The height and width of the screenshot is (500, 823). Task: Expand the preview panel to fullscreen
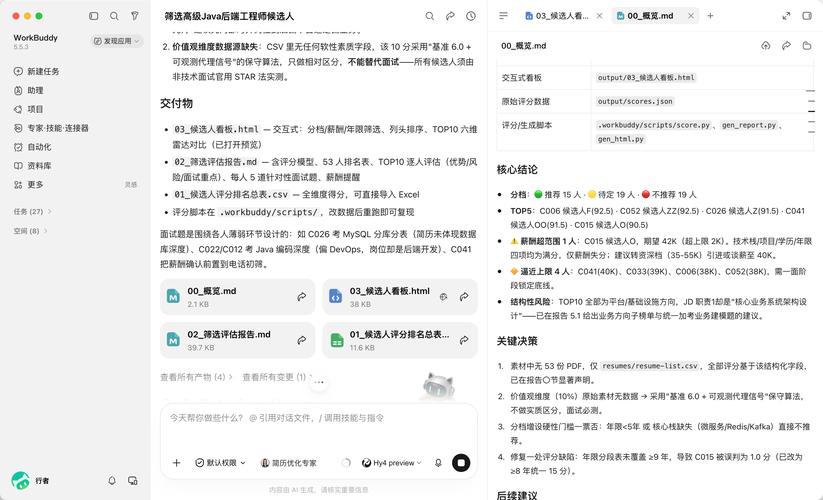[786, 16]
